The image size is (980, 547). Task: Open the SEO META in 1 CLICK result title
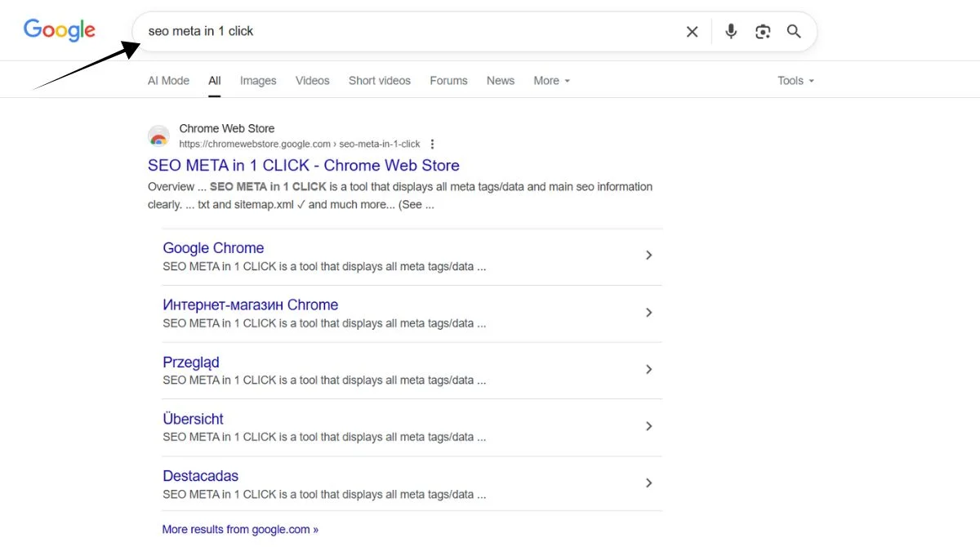coord(304,166)
